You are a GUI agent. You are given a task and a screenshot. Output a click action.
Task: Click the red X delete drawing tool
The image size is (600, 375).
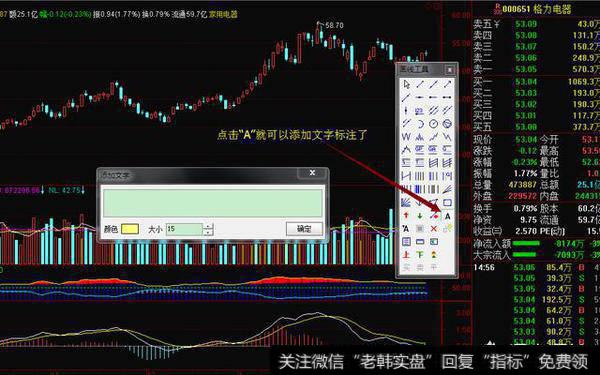tap(434, 229)
